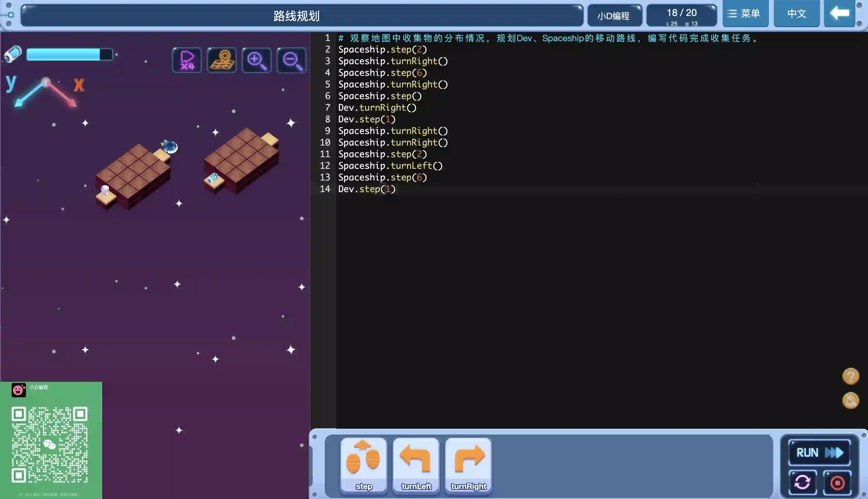Viewport: 868px width, 499px height.
Task: Place cursor at end of line 14
Action: click(396, 189)
